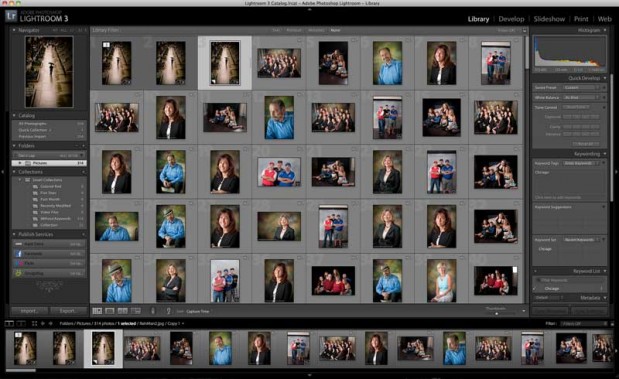Hide left panel with edge arrow
This screenshot has height=379, width=619.
(x=3, y=172)
